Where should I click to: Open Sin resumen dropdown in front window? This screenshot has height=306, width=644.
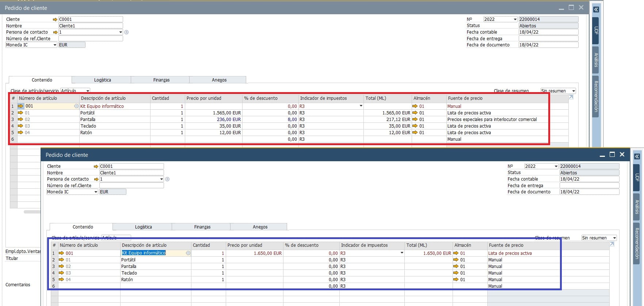614,238
